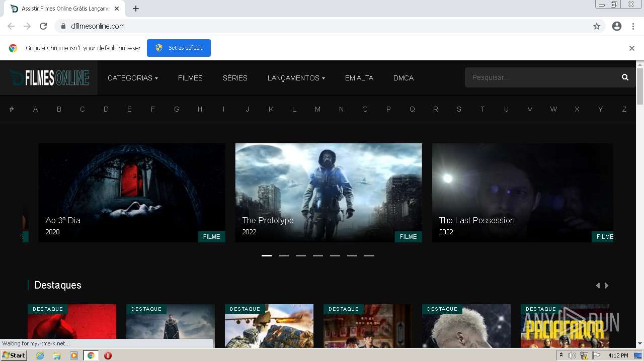Click Chrome icon in taskbar
644x362 pixels.
(x=91, y=355)
